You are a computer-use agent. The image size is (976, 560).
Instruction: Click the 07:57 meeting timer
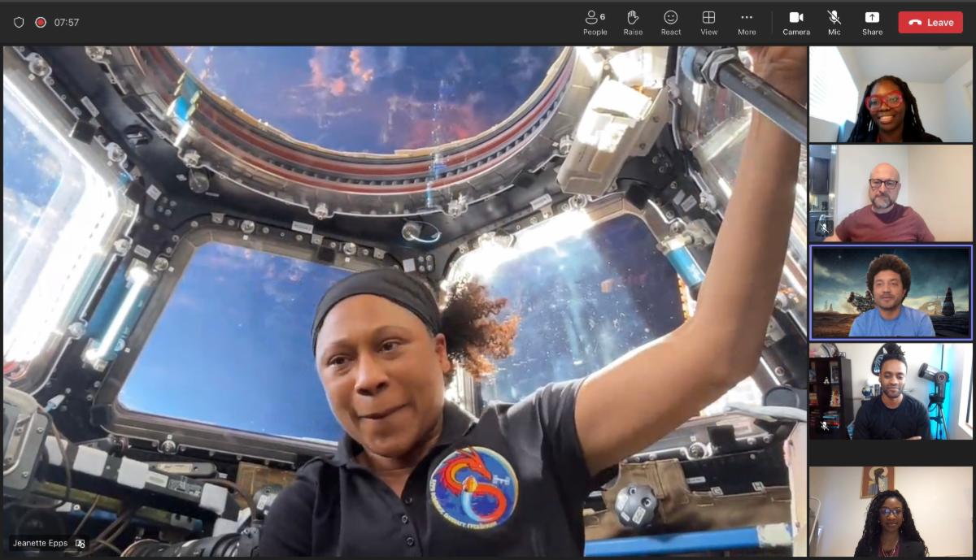pyautogui.click(x=67, y=22)
